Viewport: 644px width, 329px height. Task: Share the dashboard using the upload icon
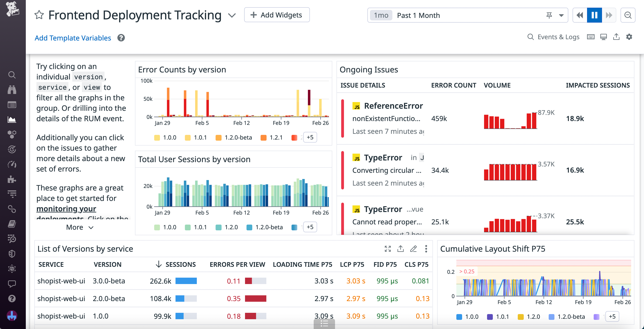click(x=616, y=37)
